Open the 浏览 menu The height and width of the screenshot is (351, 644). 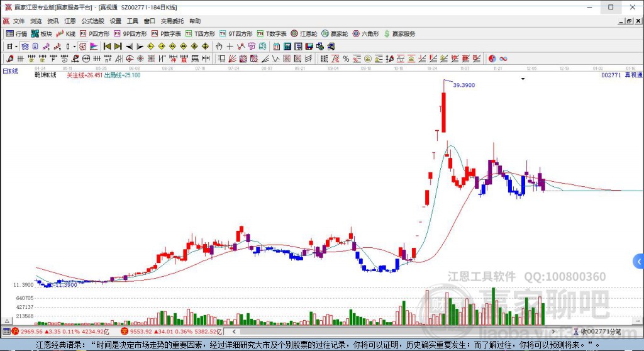click(x=36, y=21)
